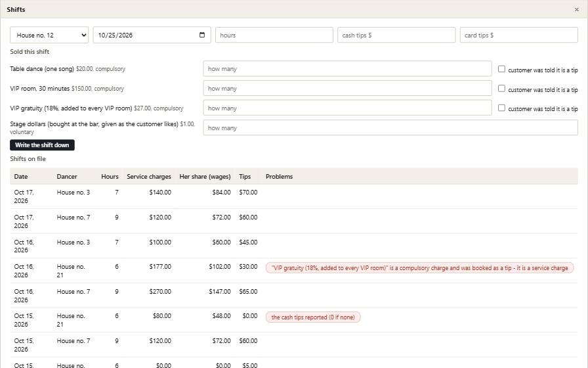This screenshot has width=588, height=368.
Task: Click the VIP gratuity how many field
Action: [x=347, y=108]
